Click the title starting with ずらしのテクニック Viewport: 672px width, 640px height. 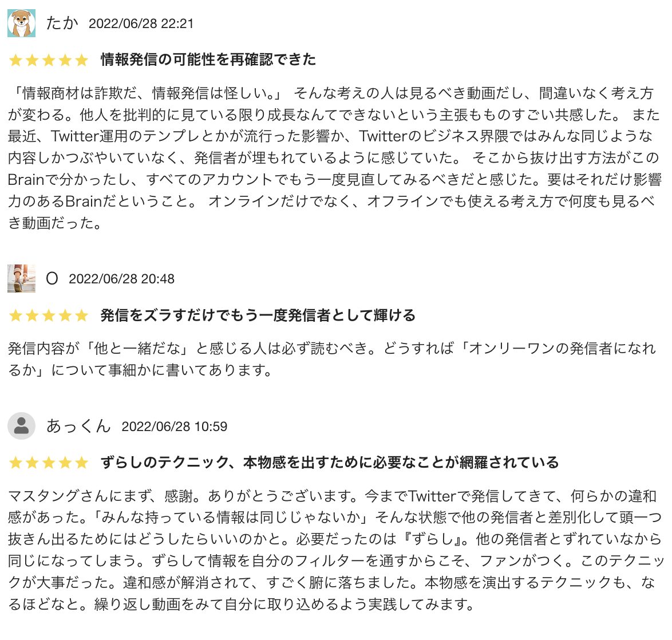pos(330,463)
